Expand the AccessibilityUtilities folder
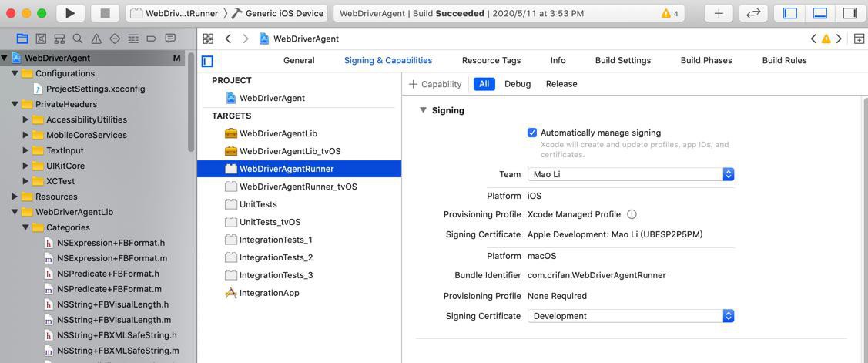868x363 pixels. pyautogui.click(x=25, y=119)
